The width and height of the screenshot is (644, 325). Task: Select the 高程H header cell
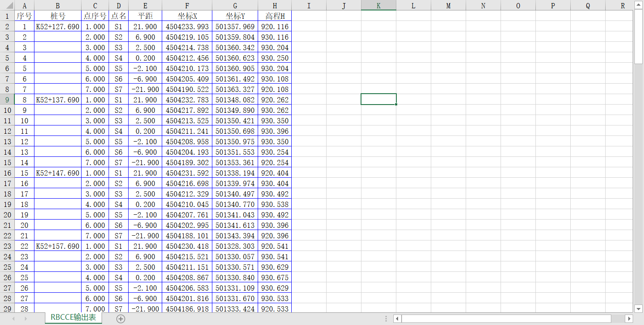coord(275,16)
